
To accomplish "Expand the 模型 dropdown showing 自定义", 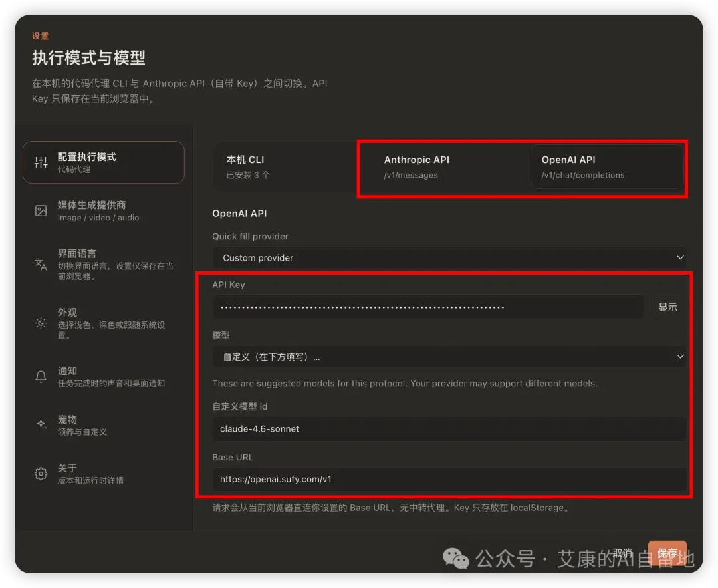I will click(449, 357).
